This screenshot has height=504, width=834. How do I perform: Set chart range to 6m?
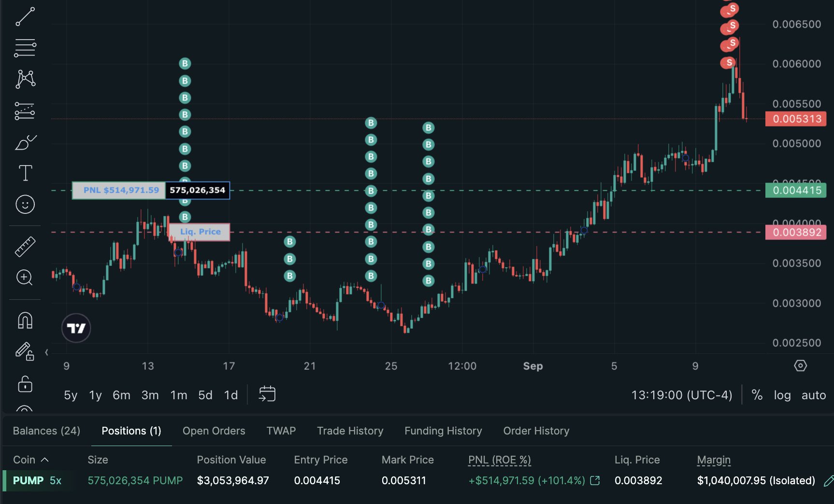coord(121,395)
